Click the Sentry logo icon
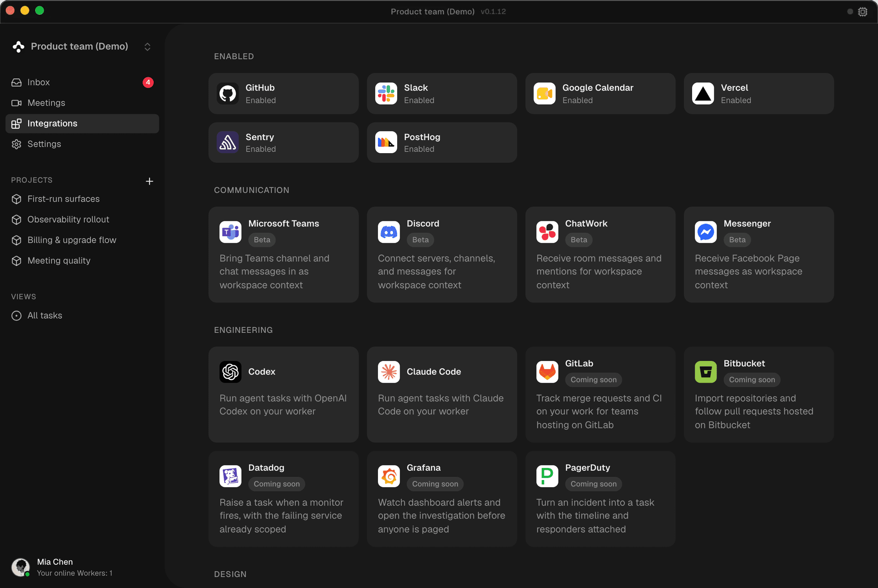The height and width of the screenshot is (588, 878). pyautogui.click(x=228, y=143)
